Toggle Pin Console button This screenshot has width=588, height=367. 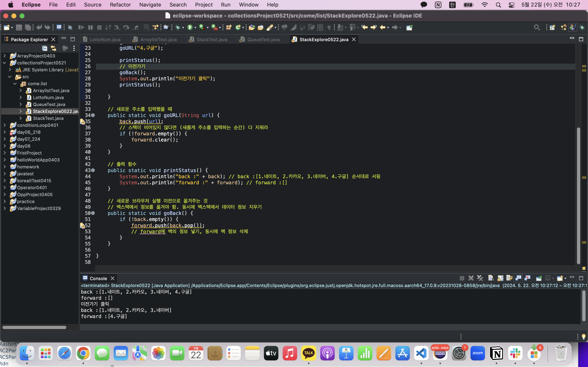pyautogui.click(x=539, y=278)
